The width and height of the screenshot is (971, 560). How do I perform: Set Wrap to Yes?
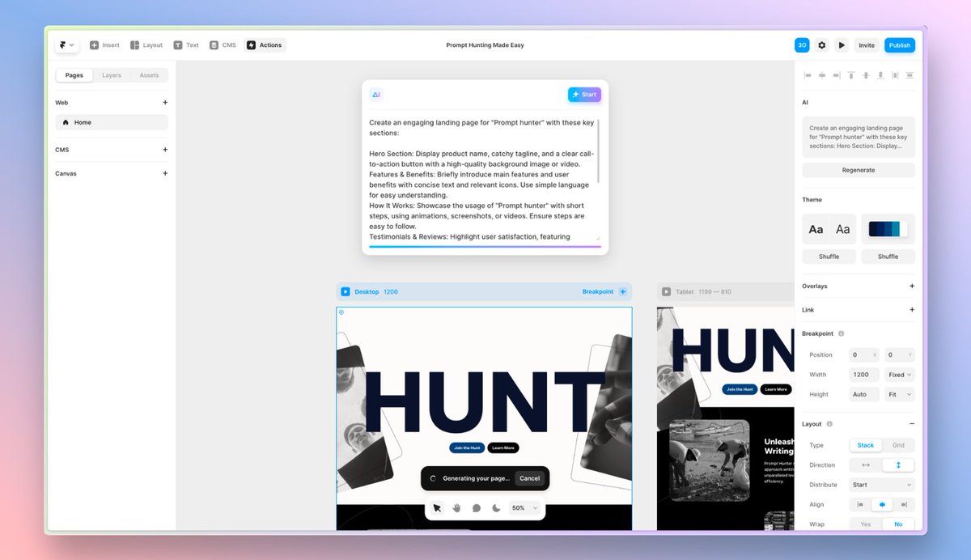pyautogui.click(x=864, y=524)
